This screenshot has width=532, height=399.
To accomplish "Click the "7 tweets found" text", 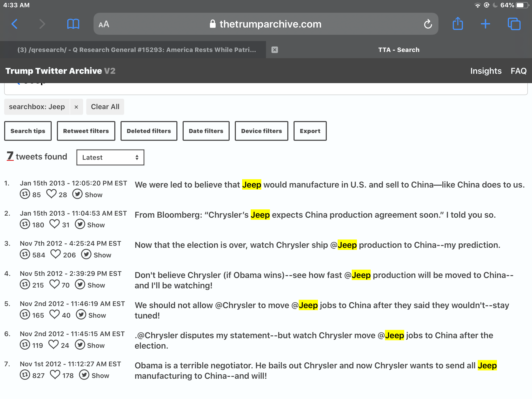I will (37, 156).
